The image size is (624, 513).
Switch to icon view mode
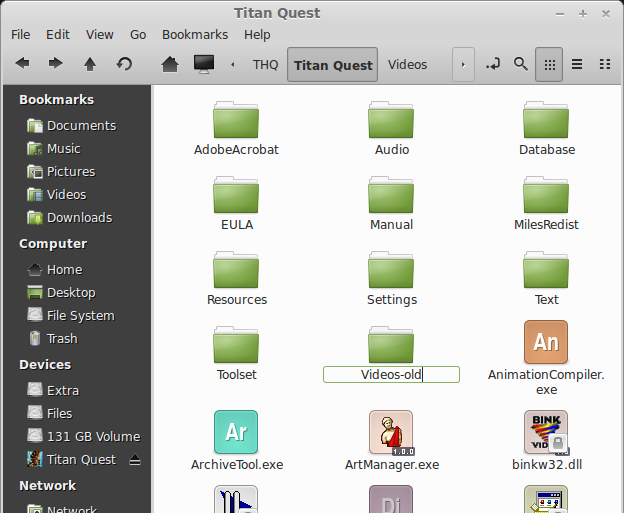point(549,64)
